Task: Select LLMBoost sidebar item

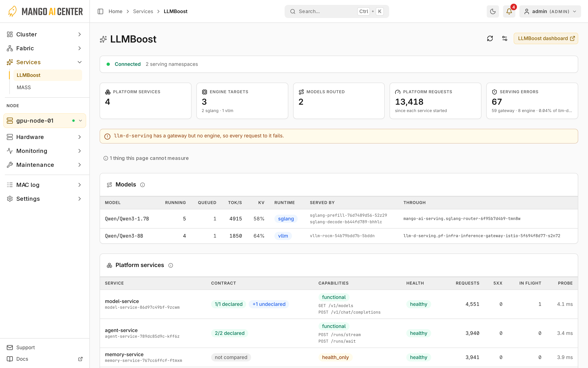Action: pyautogui.click(x=48, y=75)
